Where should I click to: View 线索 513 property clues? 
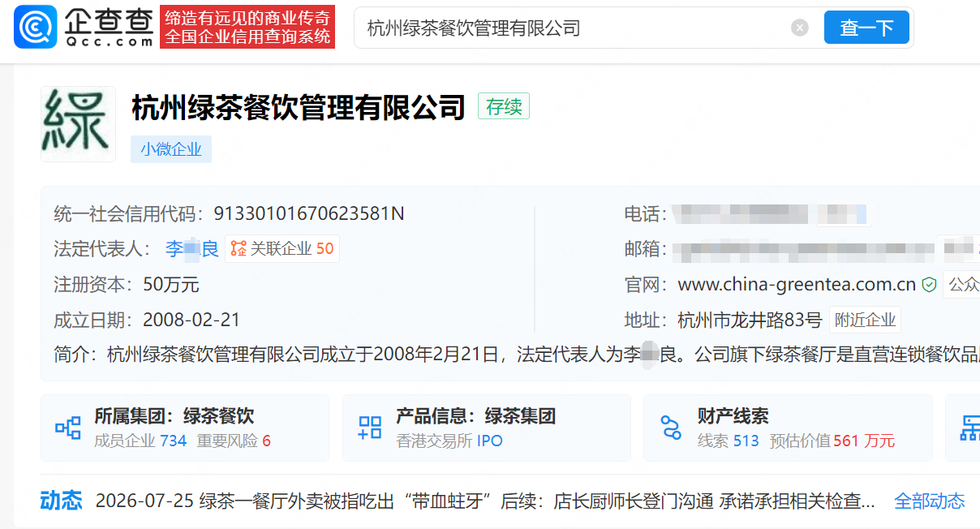pos(729,441)
